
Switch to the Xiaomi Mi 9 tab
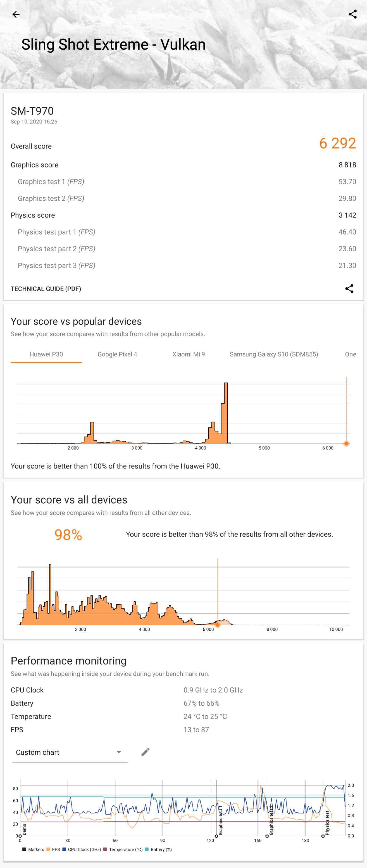[189, 354]
